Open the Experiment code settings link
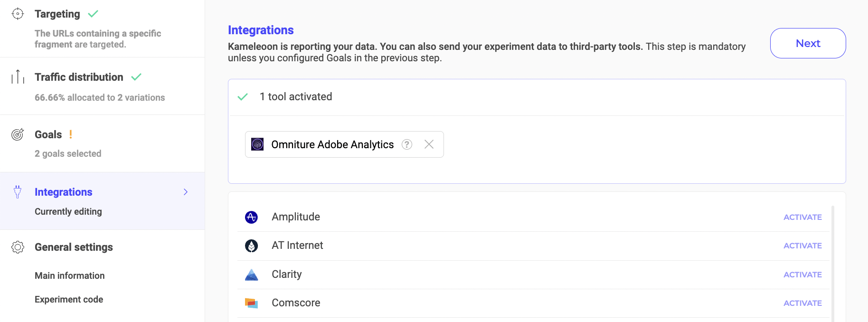Screen dimensions: 868x322 69,299
